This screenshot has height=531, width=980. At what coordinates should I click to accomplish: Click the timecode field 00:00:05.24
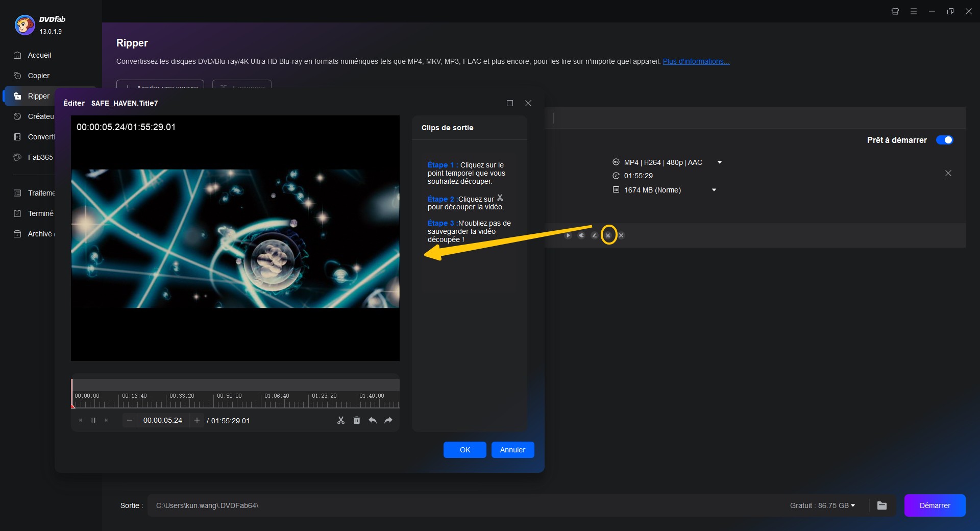click(163, 420)
